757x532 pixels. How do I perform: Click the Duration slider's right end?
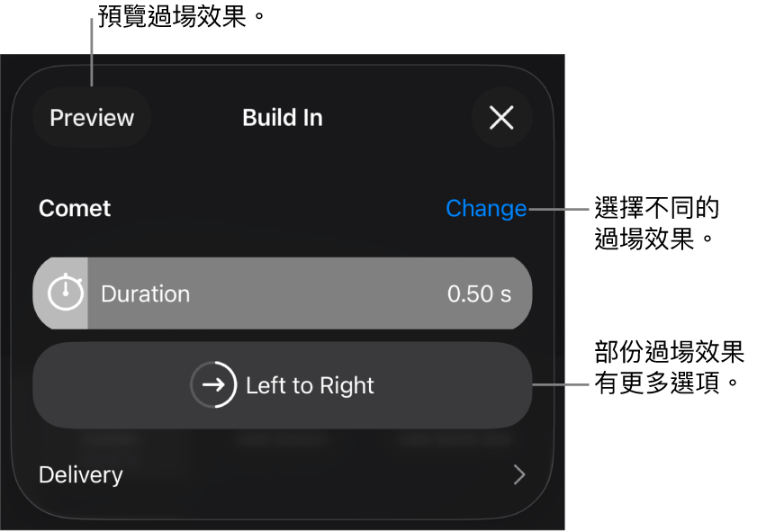pos(523,293)
